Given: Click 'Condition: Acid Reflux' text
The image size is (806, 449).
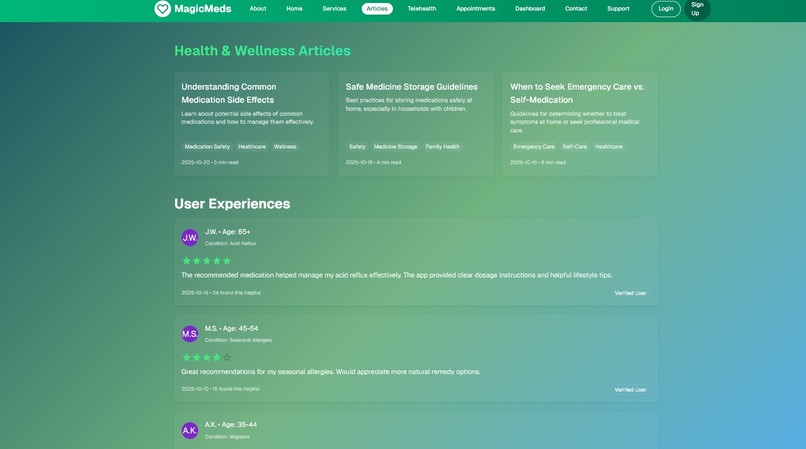Looking at the screenshot, I should pos(230,243).
